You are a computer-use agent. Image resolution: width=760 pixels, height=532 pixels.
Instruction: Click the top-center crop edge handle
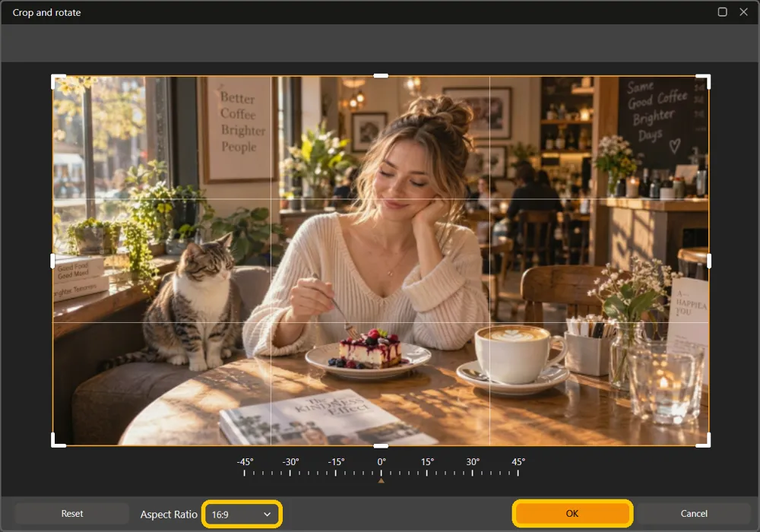tap(381, 75)
